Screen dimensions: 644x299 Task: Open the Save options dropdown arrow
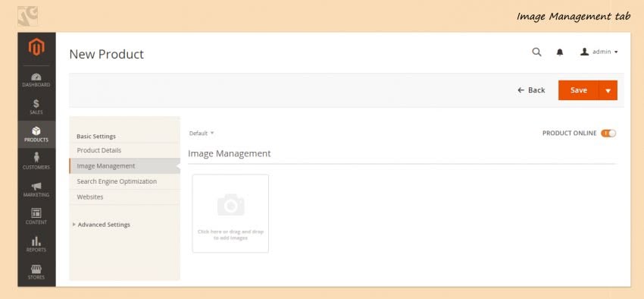tap(608, 90)
